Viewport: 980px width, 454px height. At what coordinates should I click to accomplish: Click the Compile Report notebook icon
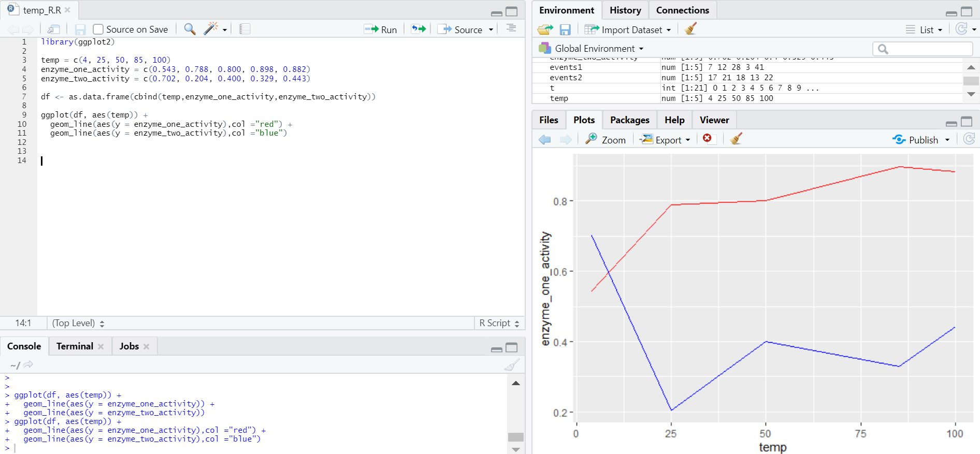(x=245, y=29)
